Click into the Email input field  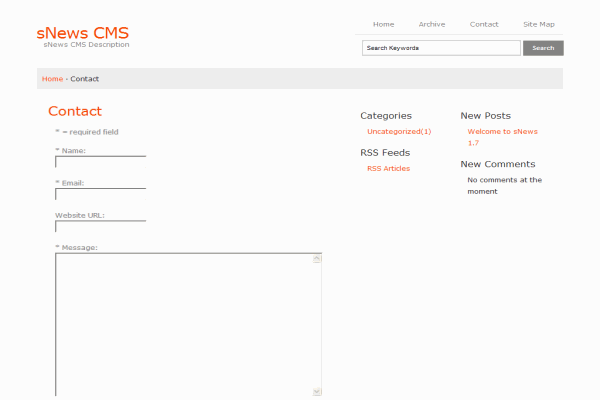(100, 194)
